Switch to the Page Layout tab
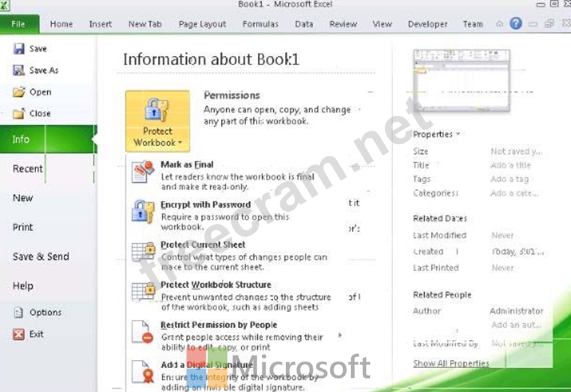Viewport: 571px width, 392px height. point(202,24)
